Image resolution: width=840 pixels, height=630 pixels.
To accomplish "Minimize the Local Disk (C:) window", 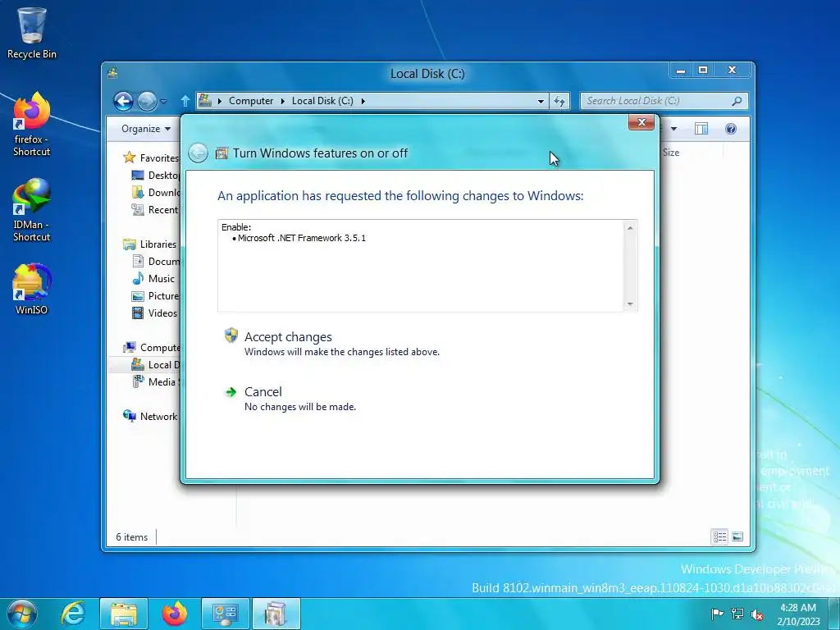I will point(680,71).
